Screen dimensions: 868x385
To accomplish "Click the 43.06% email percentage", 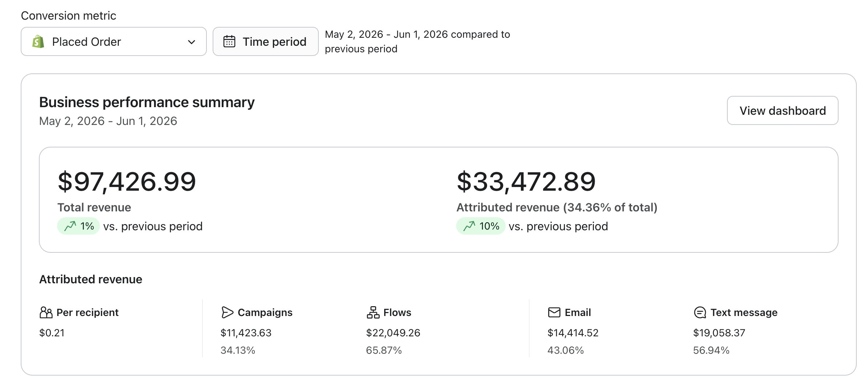I will point(566,350).
